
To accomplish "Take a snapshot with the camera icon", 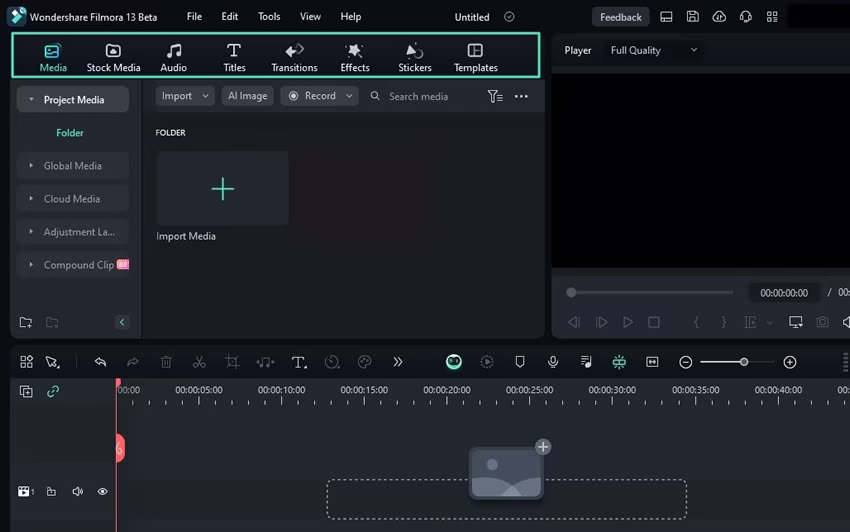I will (822, 322).
